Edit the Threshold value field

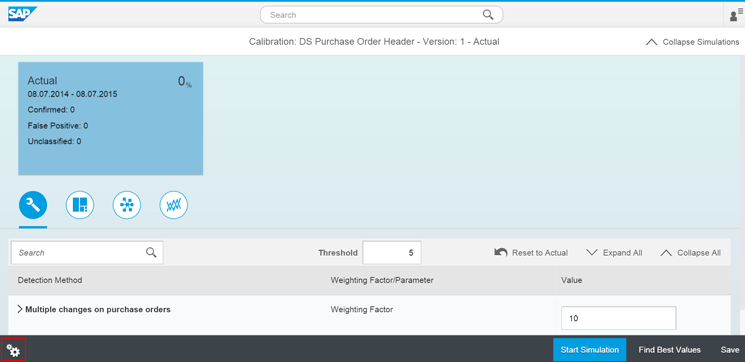tap(392, 253)
